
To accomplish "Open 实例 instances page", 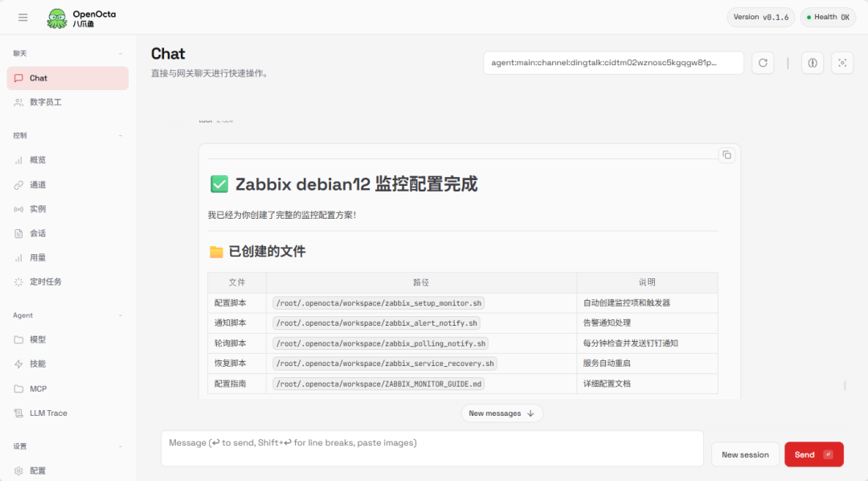I will click(x=68, y=209).
